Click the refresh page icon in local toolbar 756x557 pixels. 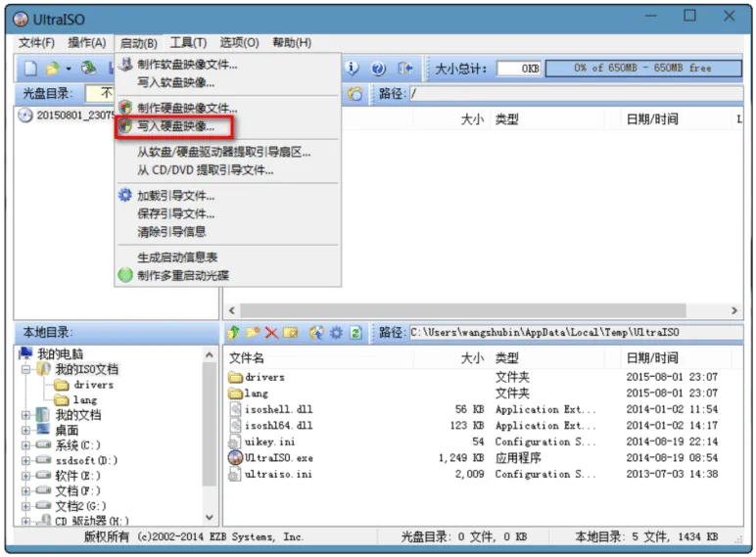click(x=355, y=333)
